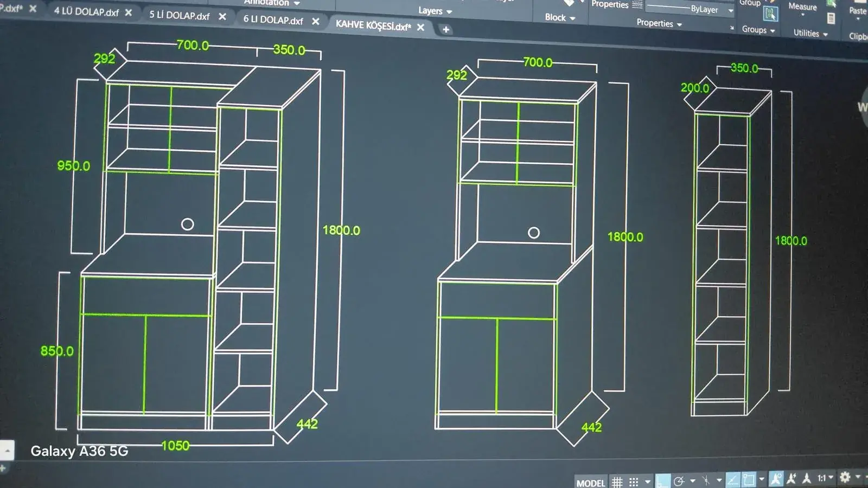Click the polar tracking icon
The height and width of the screenshot is (488, 868).
tap(679, 481)
